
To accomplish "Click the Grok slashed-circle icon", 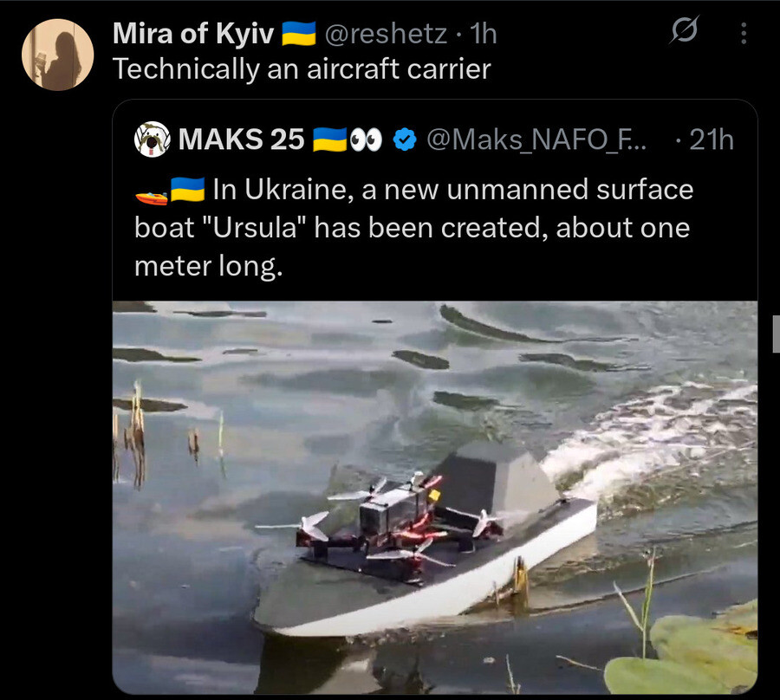I will (684, 29).
